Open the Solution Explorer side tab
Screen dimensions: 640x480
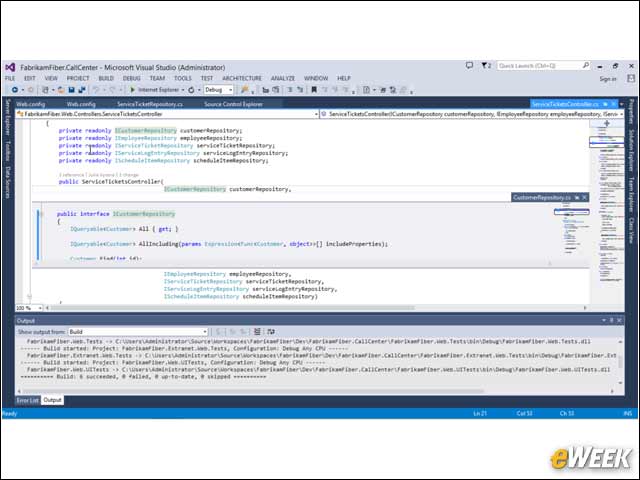click(631, 151)
